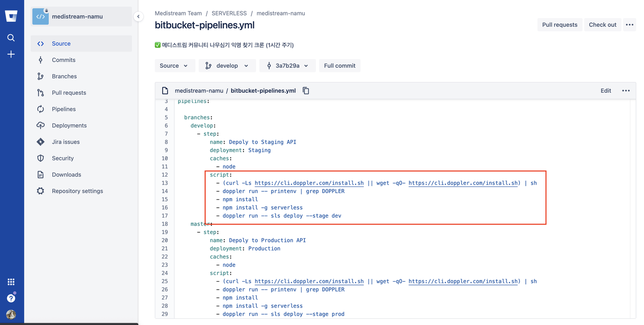Click line number 12
This screenshot has width=644, height=325.
coord(164,175)
